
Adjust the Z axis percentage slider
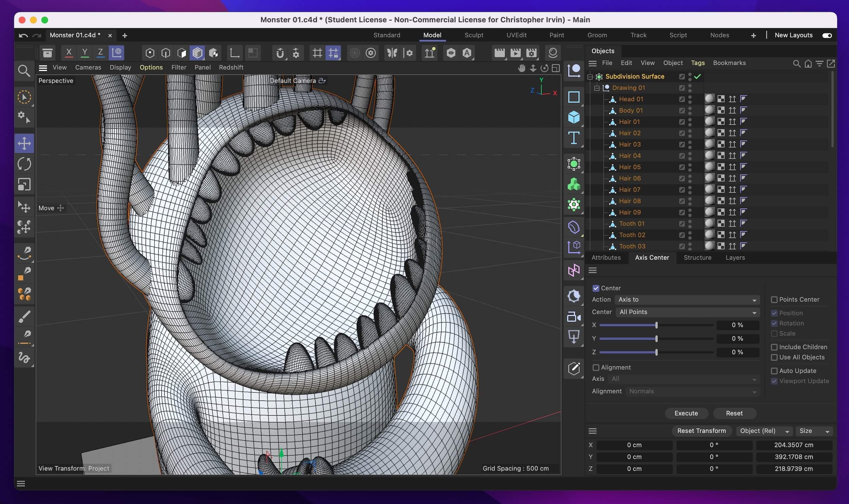point(656,353)
